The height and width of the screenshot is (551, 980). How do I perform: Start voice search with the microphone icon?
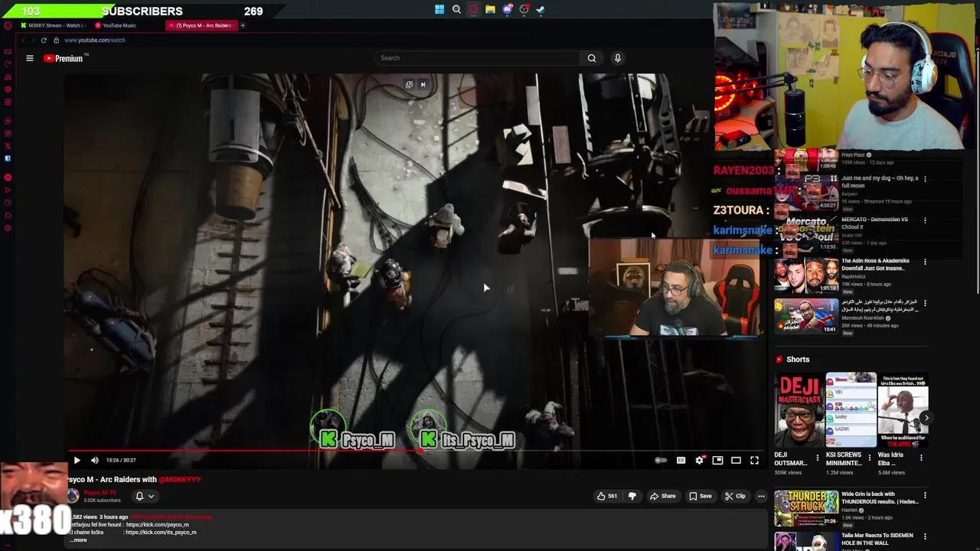click(618, 58)
